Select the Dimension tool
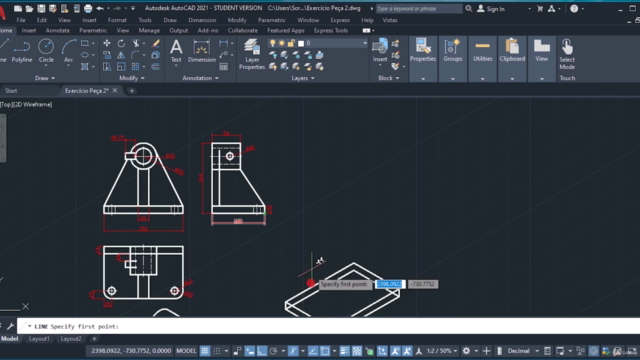 [201, 51]
